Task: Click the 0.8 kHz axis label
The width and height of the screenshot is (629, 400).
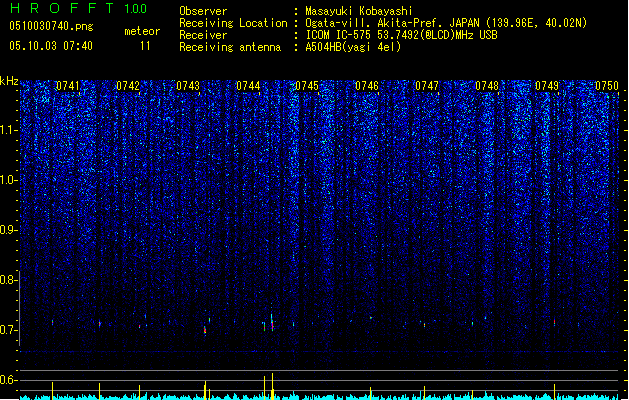Action: [8, 280]
